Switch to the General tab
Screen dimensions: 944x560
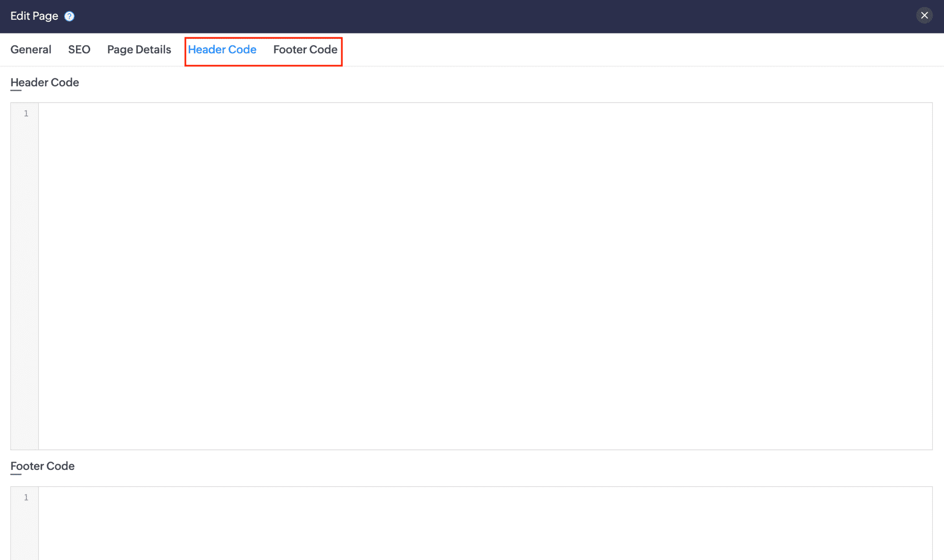point(31,50)
